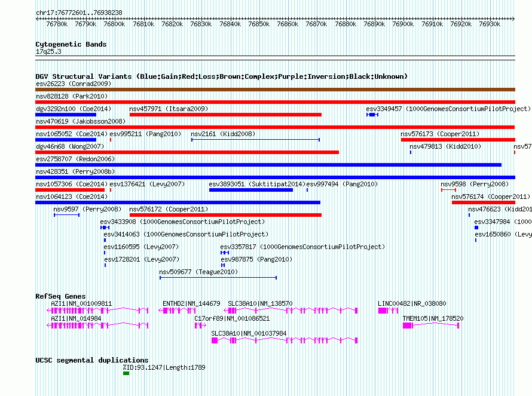Viewport: 532px width, 396px height.
Task: Open esv2758707 (Redon2006) variant
Action: click(75, 159)
